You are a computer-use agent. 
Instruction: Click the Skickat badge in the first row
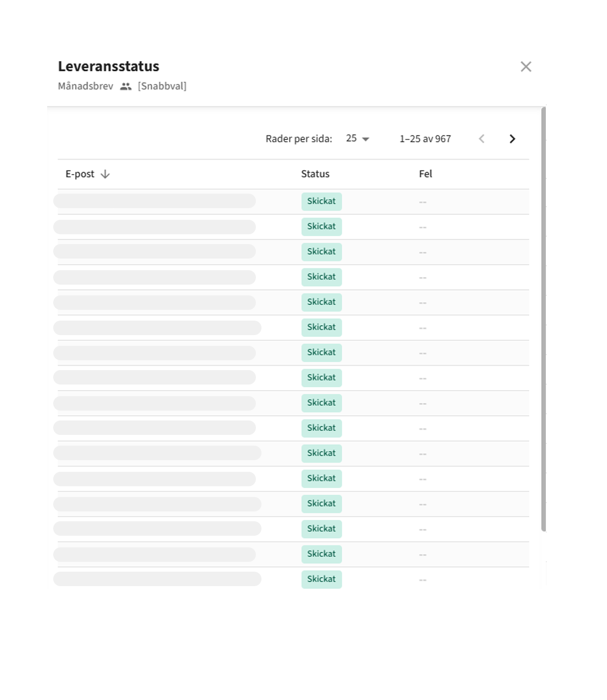tap(321, 201)
